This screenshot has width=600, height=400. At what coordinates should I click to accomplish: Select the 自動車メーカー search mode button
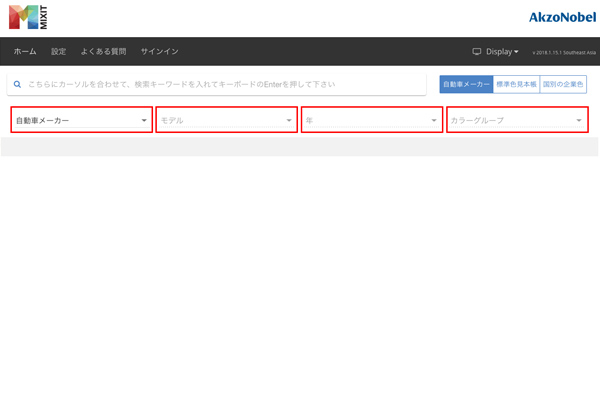[466, 85]
